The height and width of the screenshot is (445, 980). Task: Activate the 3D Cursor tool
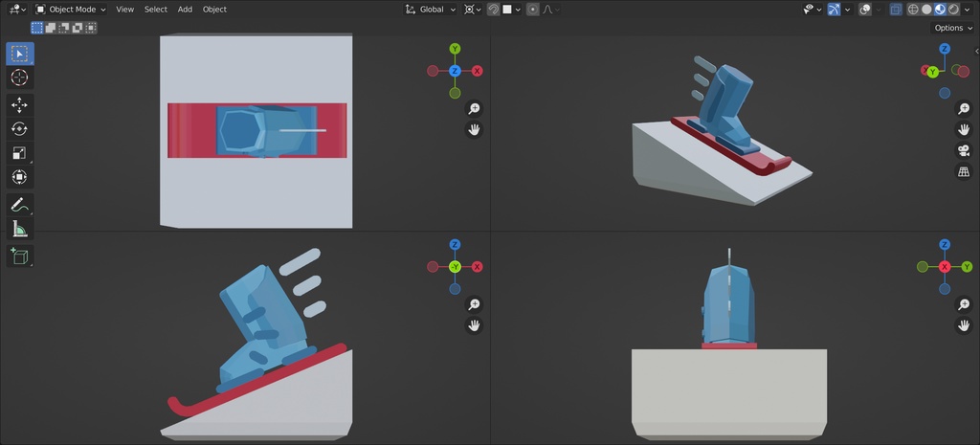pos(20,78)
